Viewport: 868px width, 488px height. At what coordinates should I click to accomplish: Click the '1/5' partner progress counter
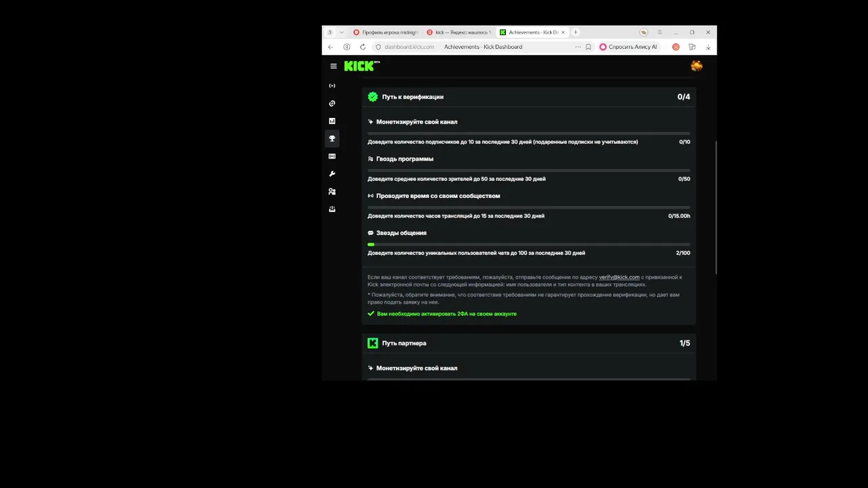click(x=685, y=343)
